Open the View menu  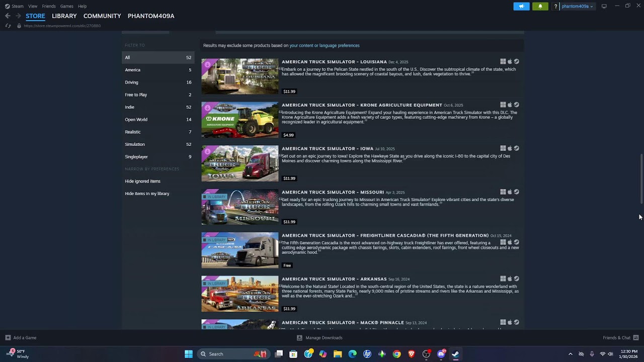pyautogui.click(x=33, y=6)
